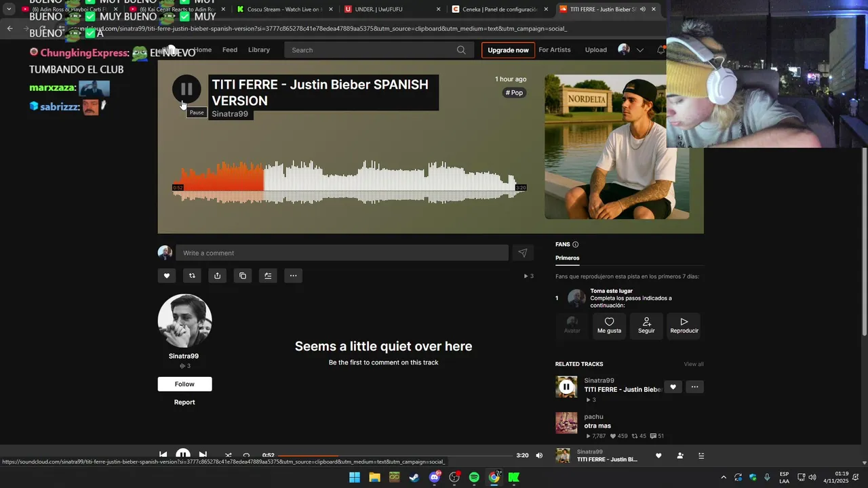The height and width of the screenshot is (488, 868).
Task: Skip to previous track in player bar
Action: coord(163,455)
